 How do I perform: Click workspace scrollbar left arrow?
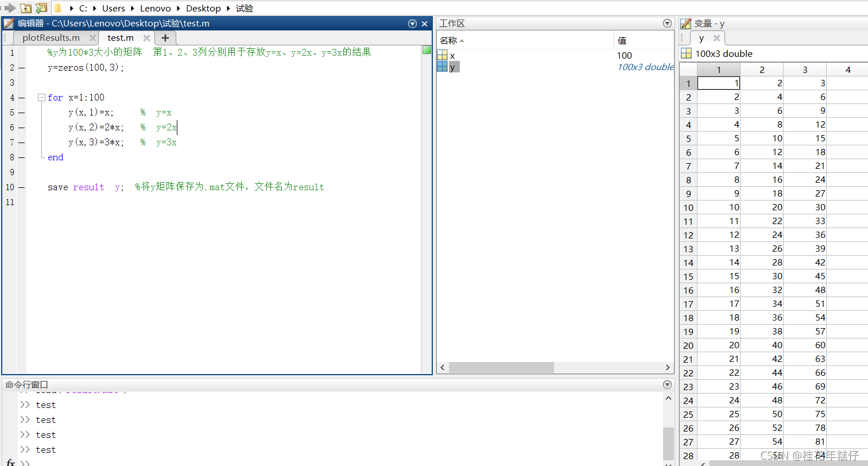[x=443, y=367]
